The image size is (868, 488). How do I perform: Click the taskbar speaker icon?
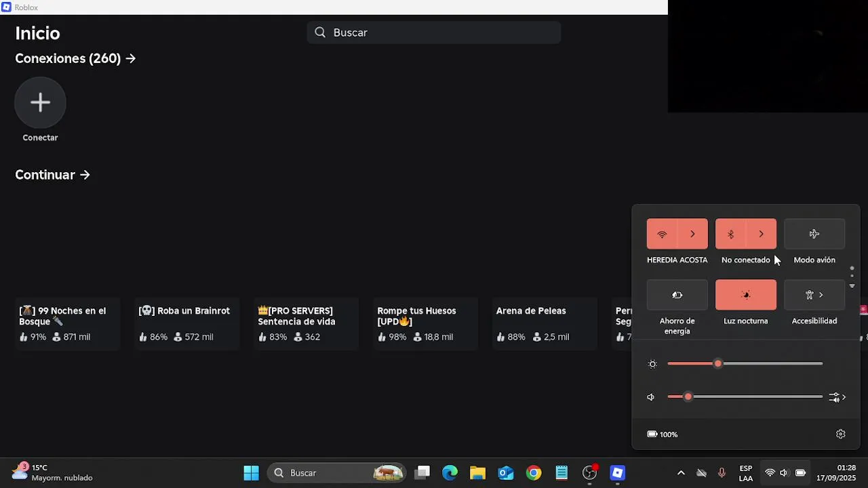coord(784,473)
